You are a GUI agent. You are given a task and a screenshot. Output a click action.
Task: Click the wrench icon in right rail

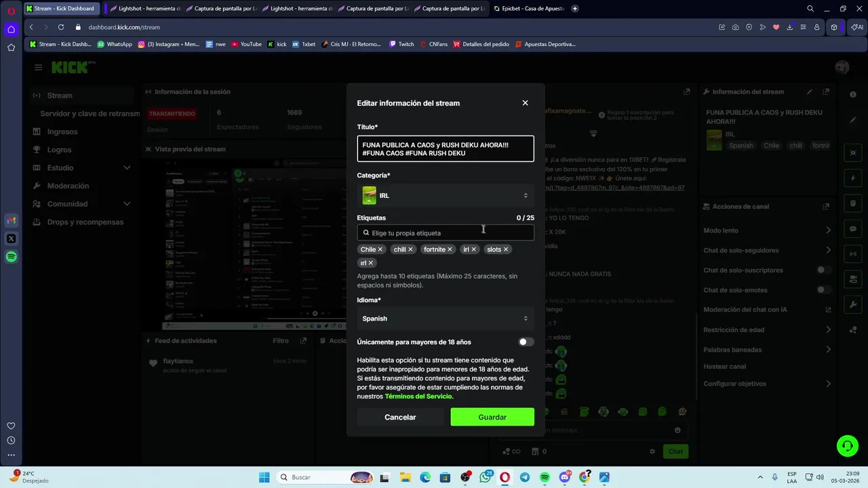pyautogui.click(x=853, y=305)
